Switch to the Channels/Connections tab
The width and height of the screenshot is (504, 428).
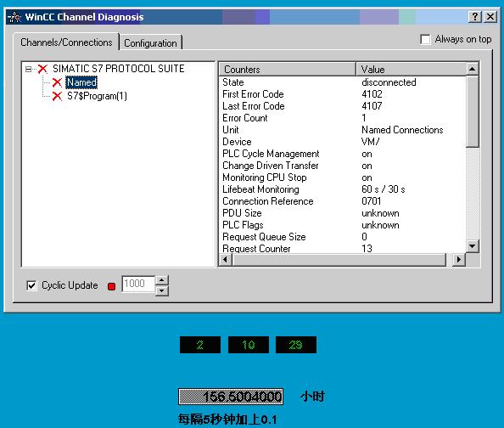tap(66, 42)
